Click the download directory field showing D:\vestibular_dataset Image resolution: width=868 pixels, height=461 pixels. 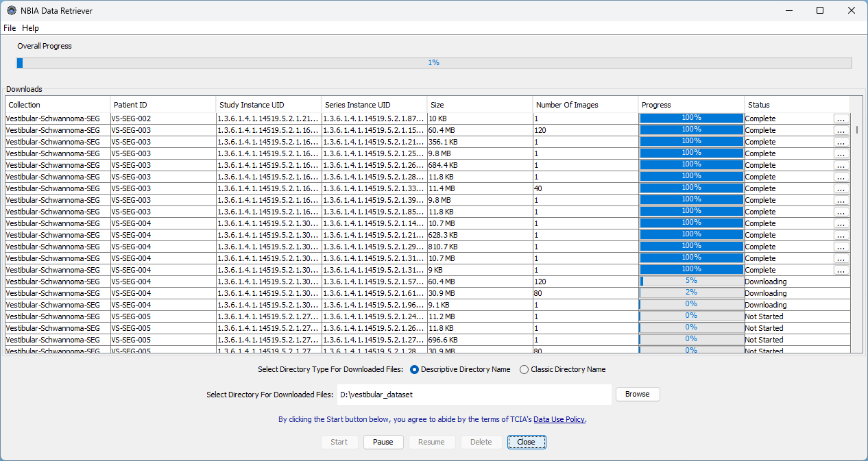pyautogui.click(x=474, y=395)
